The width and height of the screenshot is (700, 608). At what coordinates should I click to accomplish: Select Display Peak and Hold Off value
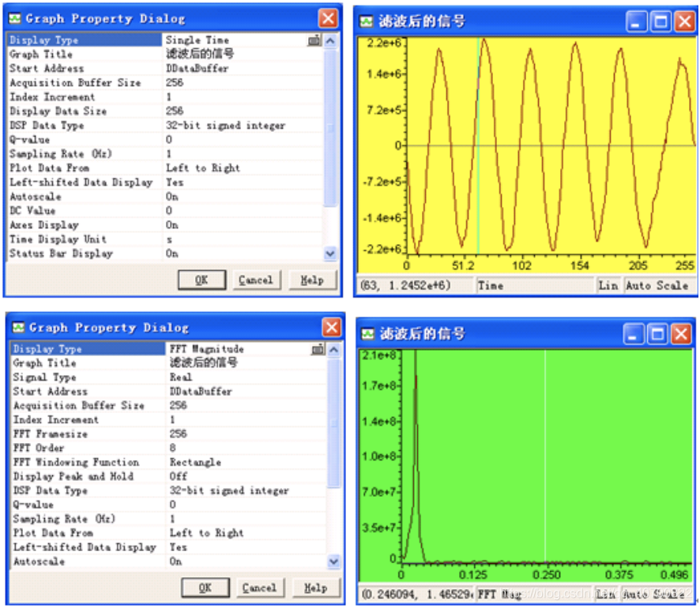(x=178, y=476)
